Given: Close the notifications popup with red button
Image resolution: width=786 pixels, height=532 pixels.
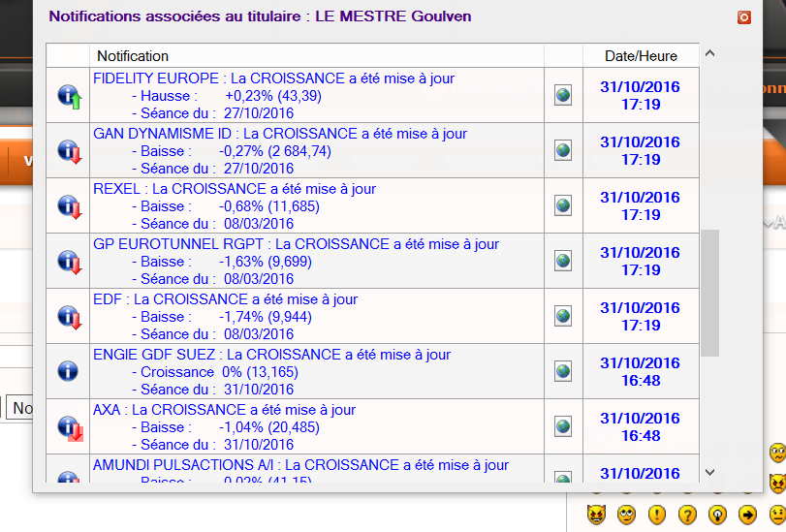Looking at the screenshot, I should (743, 17).
